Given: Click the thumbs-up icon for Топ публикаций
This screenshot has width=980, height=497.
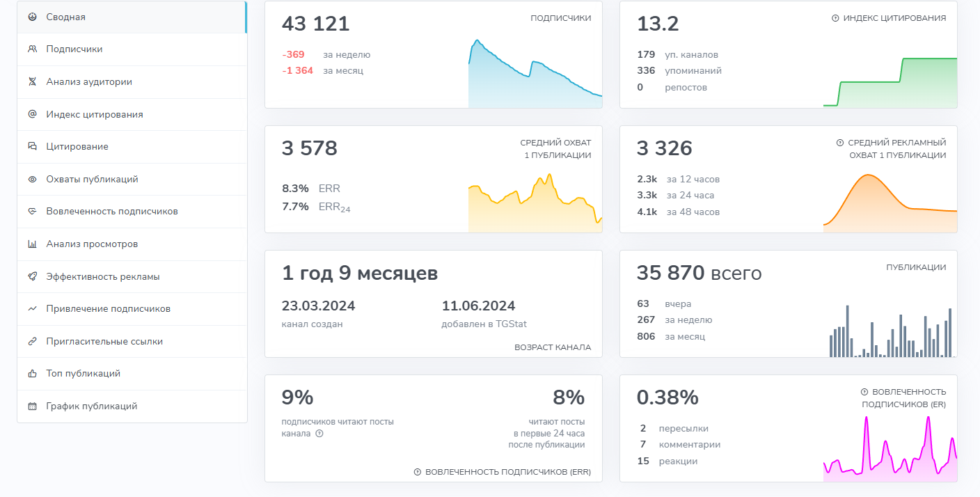Looking at the screenshot, I should [31, 373].
